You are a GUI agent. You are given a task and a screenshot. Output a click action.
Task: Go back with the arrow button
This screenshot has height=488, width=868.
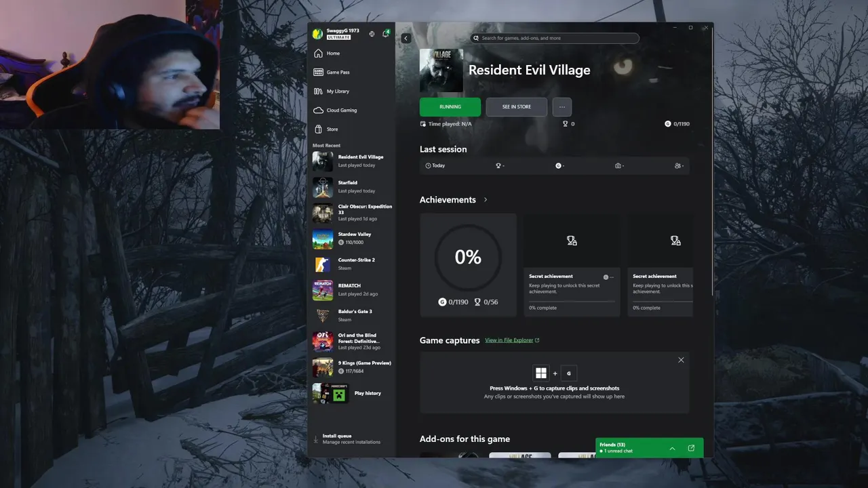406,39
